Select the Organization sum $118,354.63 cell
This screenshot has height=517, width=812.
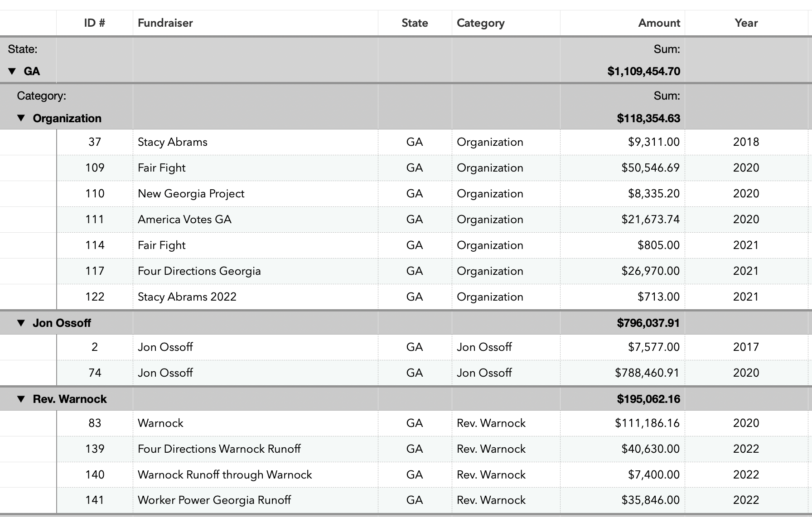648,119
